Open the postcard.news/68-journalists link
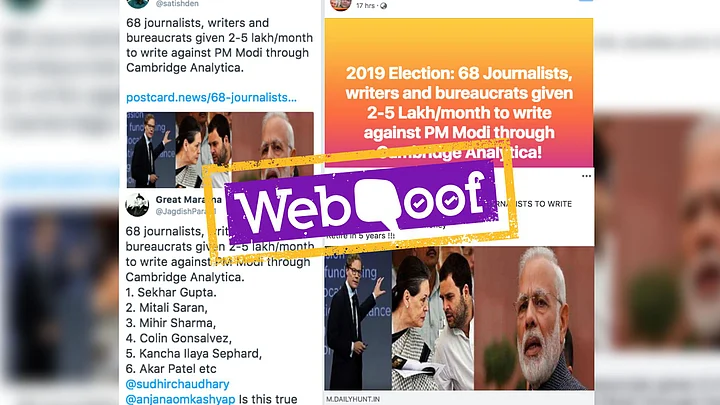 tap(211, 97)
